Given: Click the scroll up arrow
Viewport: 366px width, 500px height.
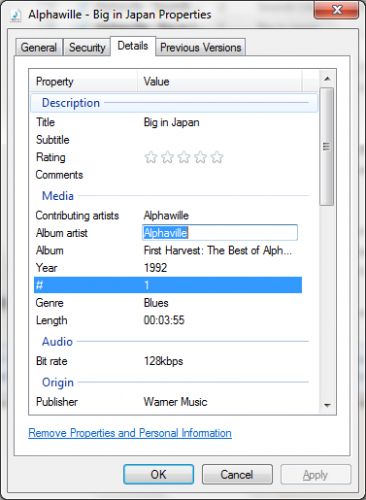Looking at the screenshot, I should [x=327, y=79].
